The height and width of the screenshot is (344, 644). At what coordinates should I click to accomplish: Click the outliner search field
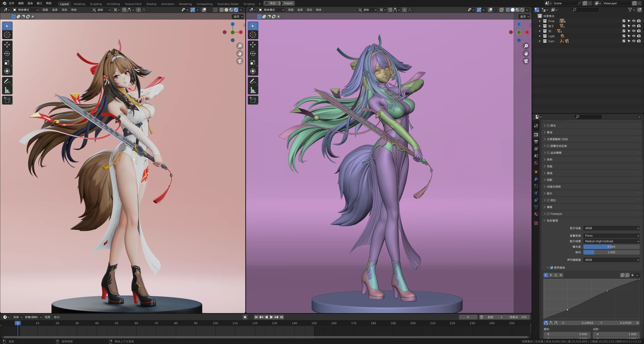point(585,10)
